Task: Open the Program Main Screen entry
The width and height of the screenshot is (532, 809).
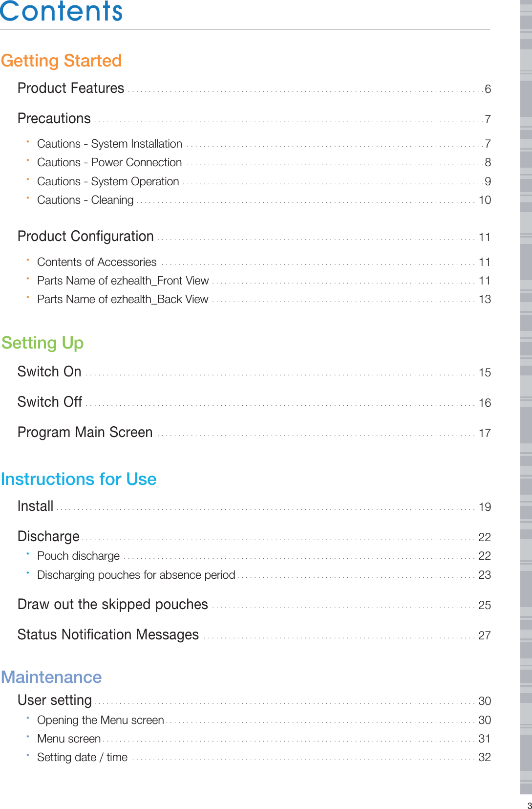Action: 85,433
